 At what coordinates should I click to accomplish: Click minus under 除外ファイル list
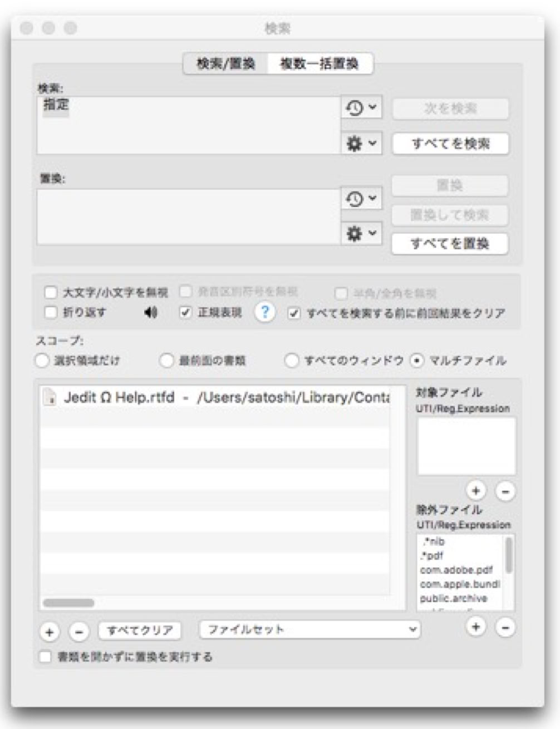[x=505, y=628]
